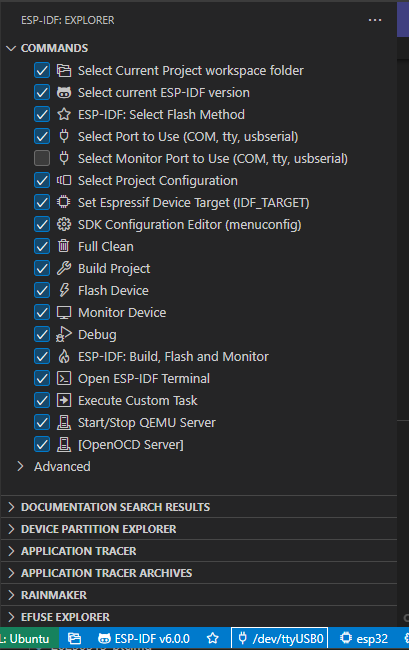This screenshot has width=409, height=650.
Task: Check the Select Monitor Port to Use checkbox
Action: (x=42, y=158)
